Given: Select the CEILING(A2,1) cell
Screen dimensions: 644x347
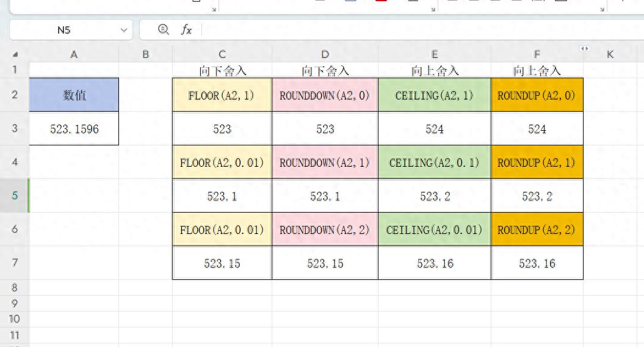Looking at the screenshot, I should pyautogui.click(x=435, y=95).
